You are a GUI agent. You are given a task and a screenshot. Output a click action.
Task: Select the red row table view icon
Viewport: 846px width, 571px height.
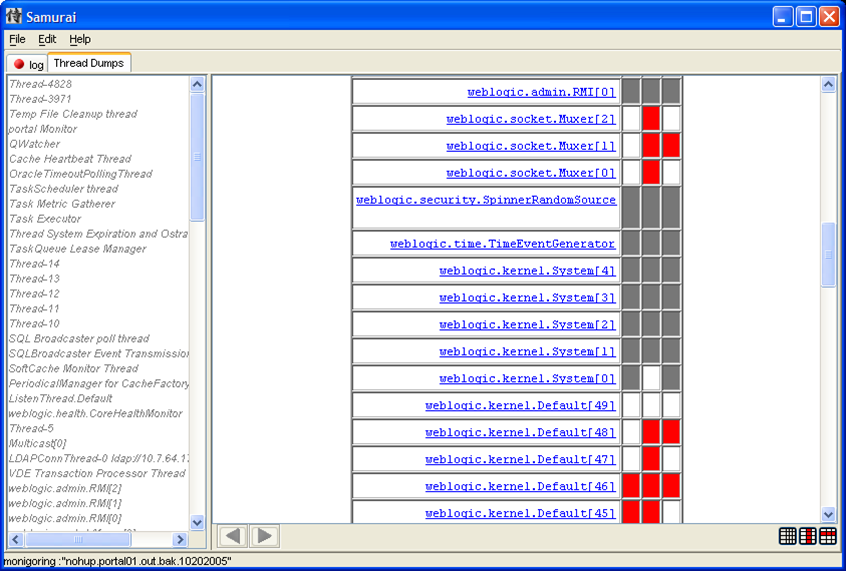click(828, 536)
